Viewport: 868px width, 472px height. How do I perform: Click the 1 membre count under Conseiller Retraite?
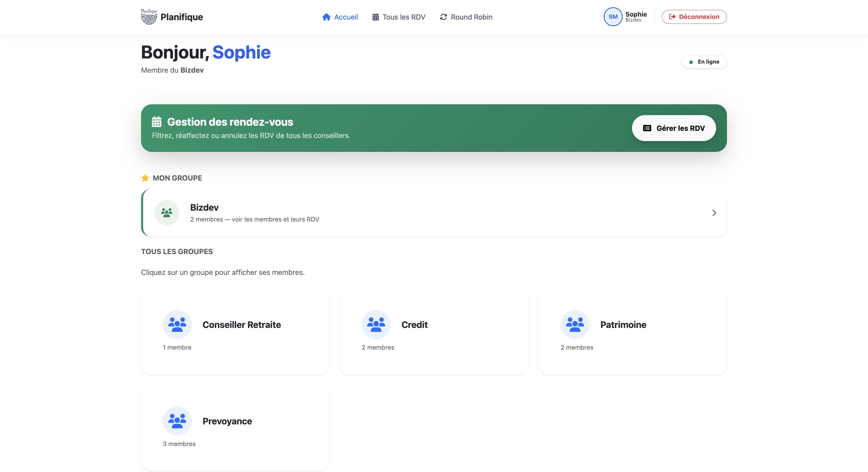[177, 347]
